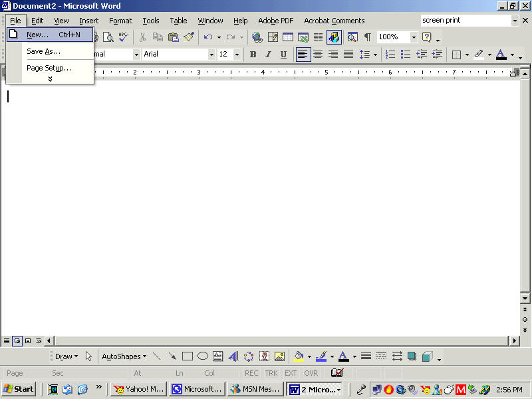
Task: Click the Insert Table icon
Action: (288, 37)
